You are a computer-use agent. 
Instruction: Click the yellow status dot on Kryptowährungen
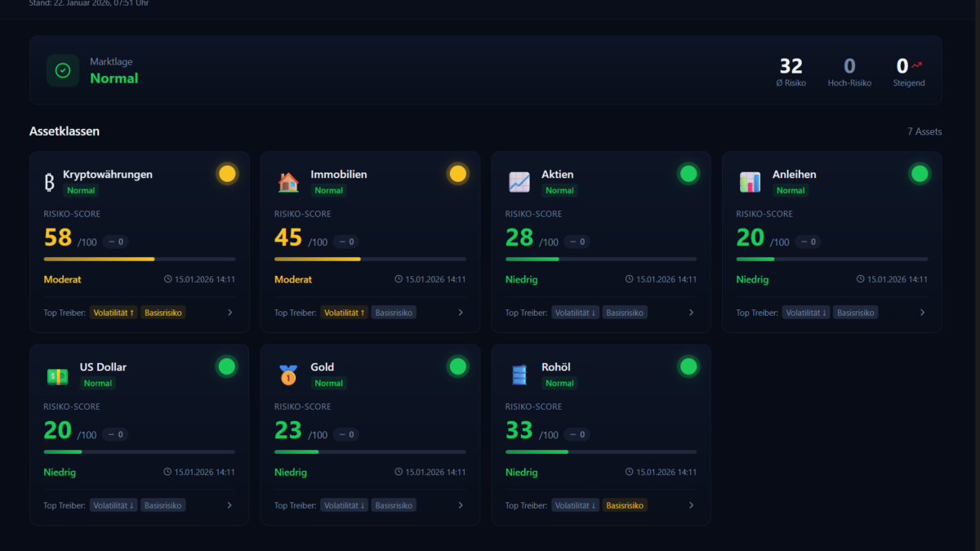(x=227, y=174)
